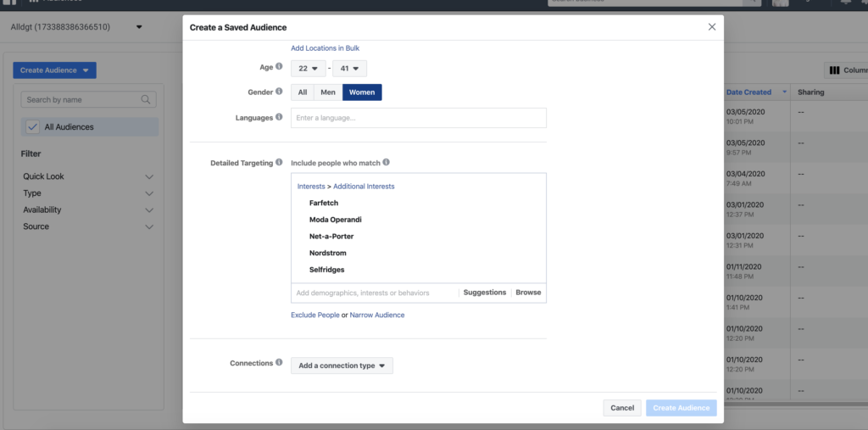Image resolution: width=868 pixels, height=430 pixels.
Task: Open Browse in detailed targeting
Action: (x=528, y=293)
